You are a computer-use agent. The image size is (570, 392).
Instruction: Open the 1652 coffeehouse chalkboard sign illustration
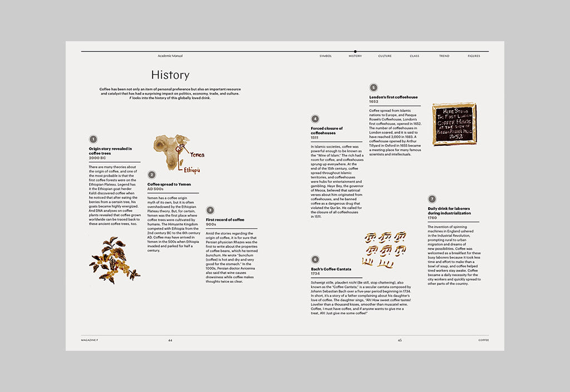click(454, 124)
